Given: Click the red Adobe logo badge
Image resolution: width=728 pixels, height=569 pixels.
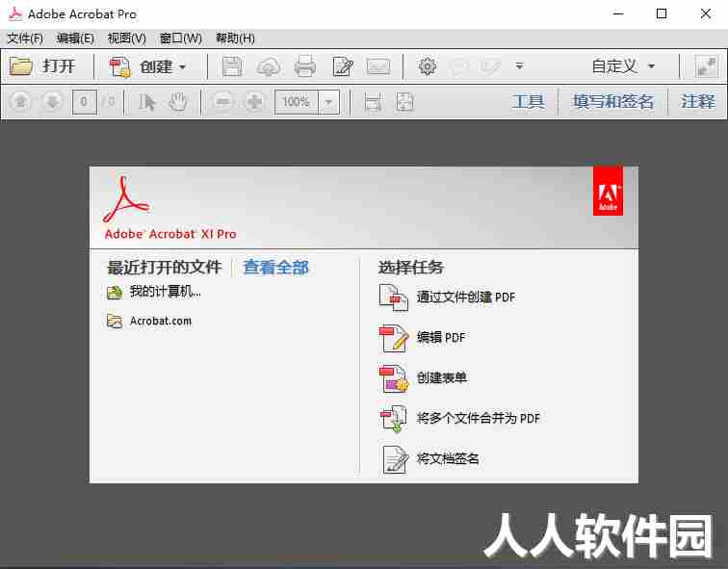Looking at the screenshot, I should 608,191.
